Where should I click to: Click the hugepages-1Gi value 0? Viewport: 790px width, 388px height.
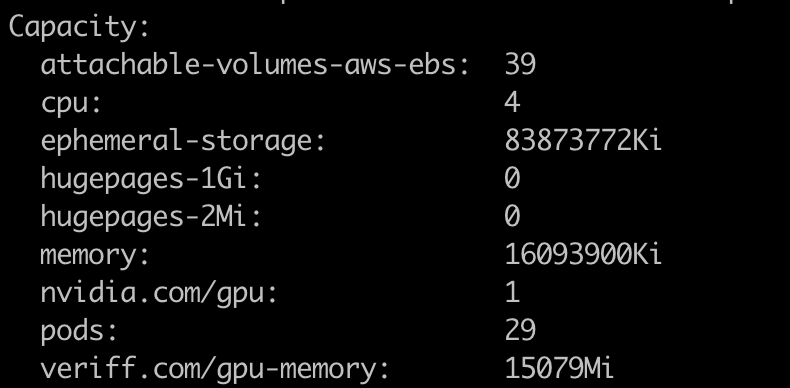point(512,178)
